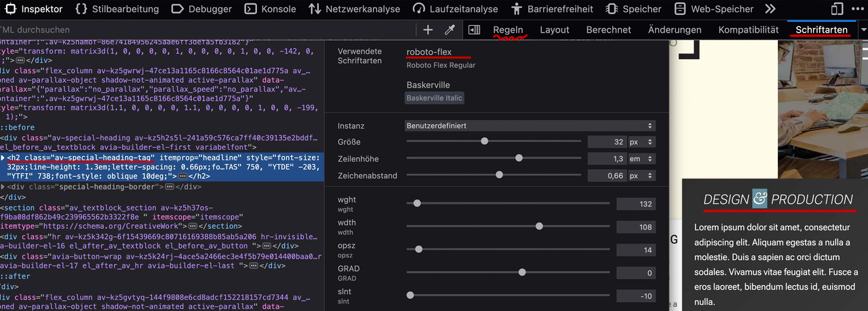Pick a color with the eyedropper icon
Screen dimensions: 868x311
[449, 30]
